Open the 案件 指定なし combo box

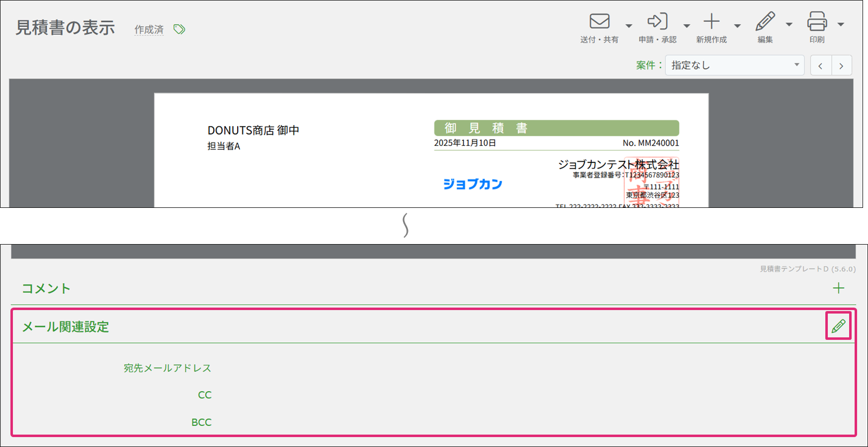(x=734, y=65)
